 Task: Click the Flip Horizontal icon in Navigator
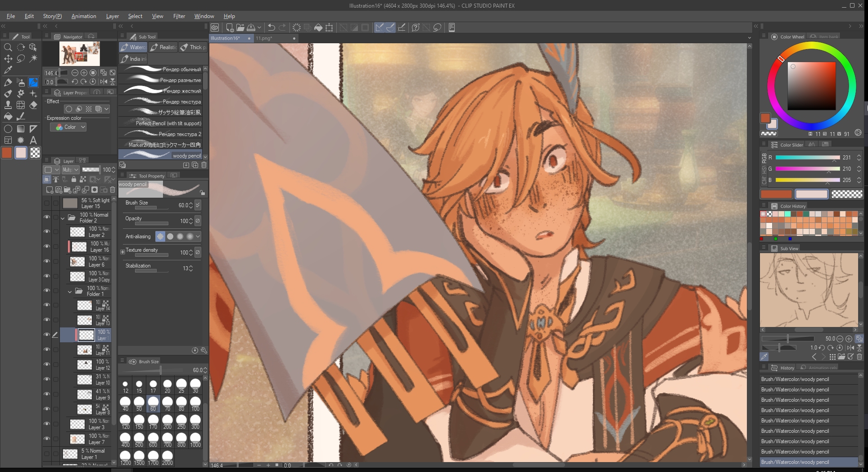(104, 82)
